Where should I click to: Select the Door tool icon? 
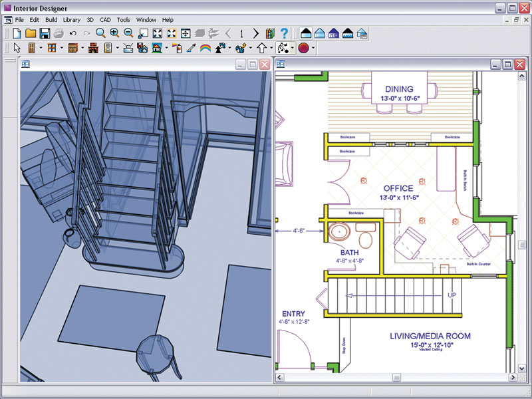tap(31, 48)
